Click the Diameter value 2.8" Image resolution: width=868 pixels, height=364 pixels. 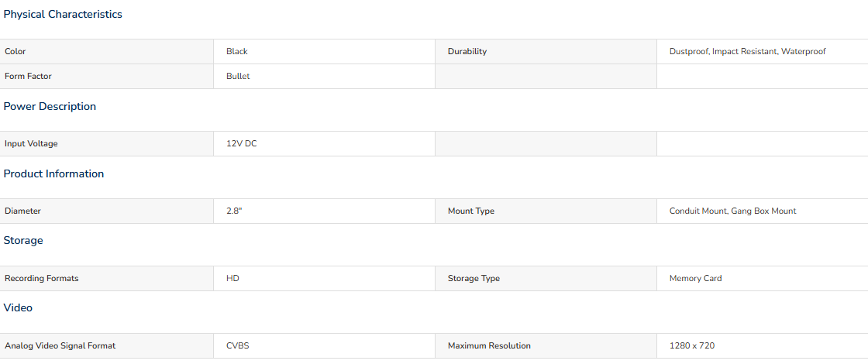pos(234,211)
